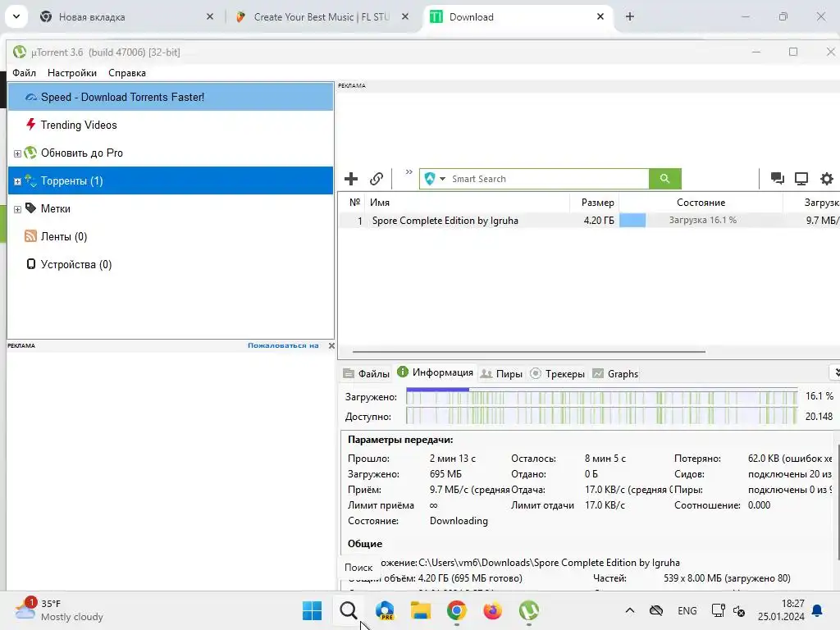
Task: Select Speed - Download Torrents Faster! item
Action: click(171, 97)
